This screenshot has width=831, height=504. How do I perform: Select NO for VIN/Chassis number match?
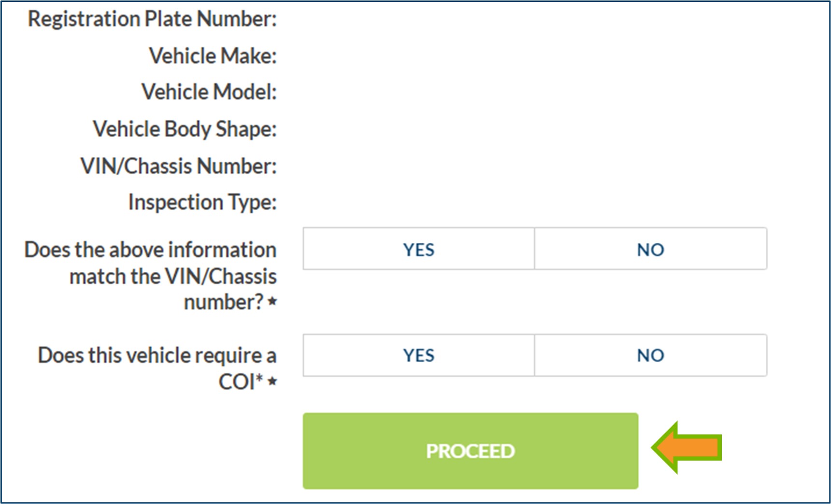click(650, 249)
